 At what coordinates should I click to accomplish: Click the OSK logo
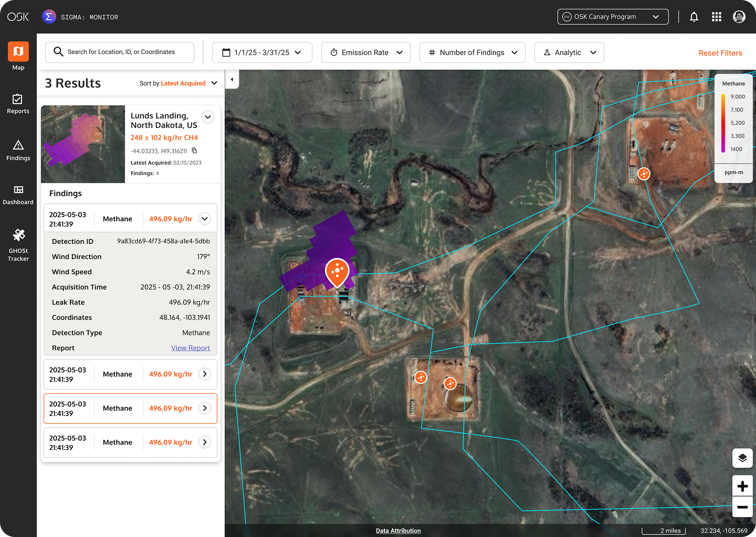click(x=18, y=17)
